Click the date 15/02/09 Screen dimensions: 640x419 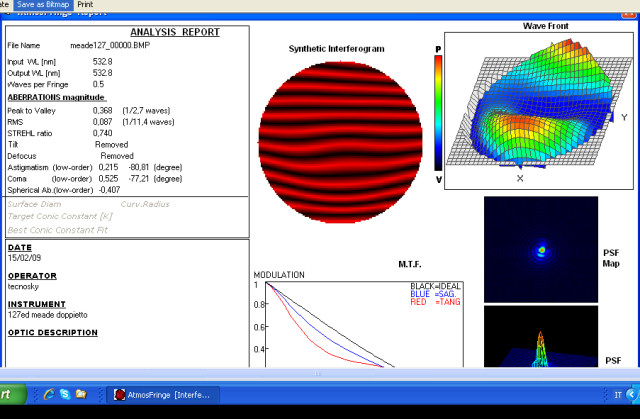tap(24, 258)
